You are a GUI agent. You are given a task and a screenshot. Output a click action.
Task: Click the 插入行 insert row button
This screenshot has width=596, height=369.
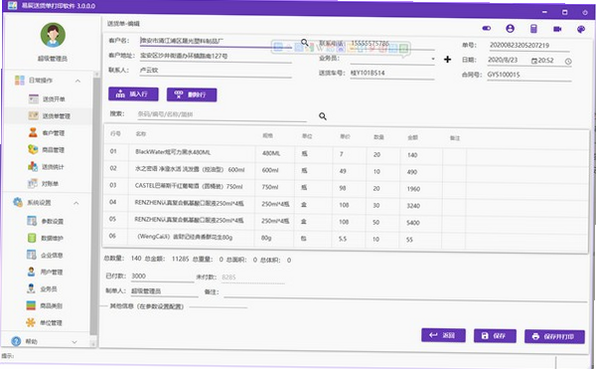click(133, 94)
